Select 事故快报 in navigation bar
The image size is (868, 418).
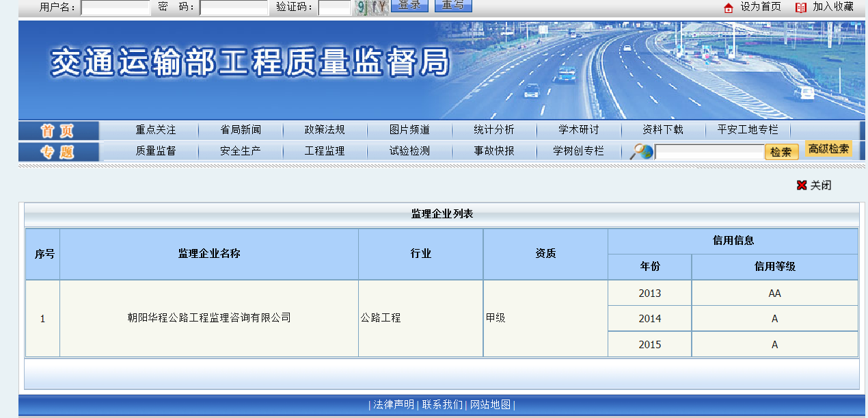point(494,151)
